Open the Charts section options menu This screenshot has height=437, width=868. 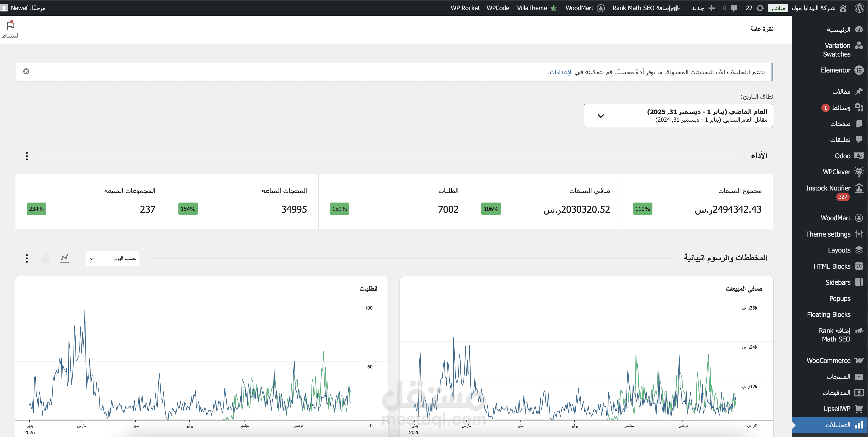point(27,259)
